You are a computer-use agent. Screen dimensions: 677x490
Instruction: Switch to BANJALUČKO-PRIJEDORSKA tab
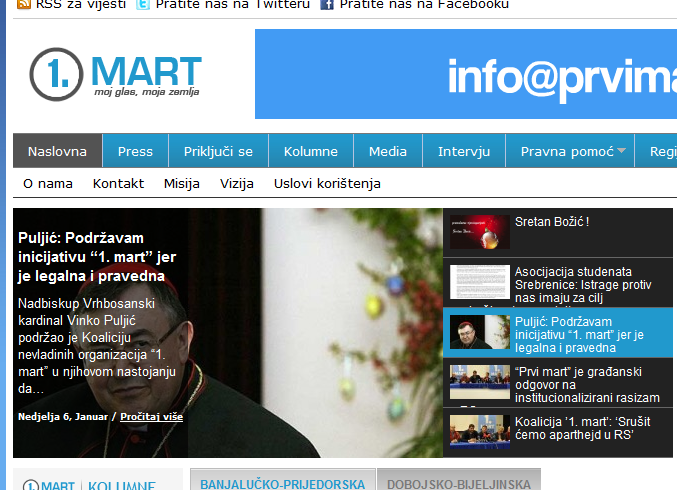(283, 479)
